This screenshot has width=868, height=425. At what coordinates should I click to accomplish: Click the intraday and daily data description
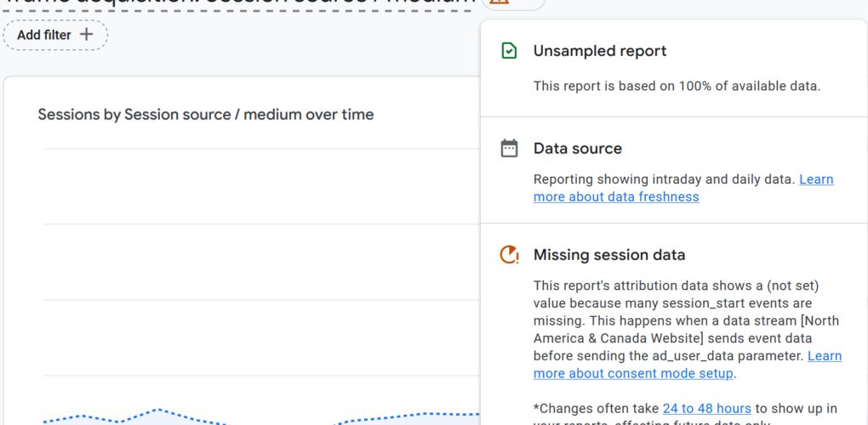[665, 179]
